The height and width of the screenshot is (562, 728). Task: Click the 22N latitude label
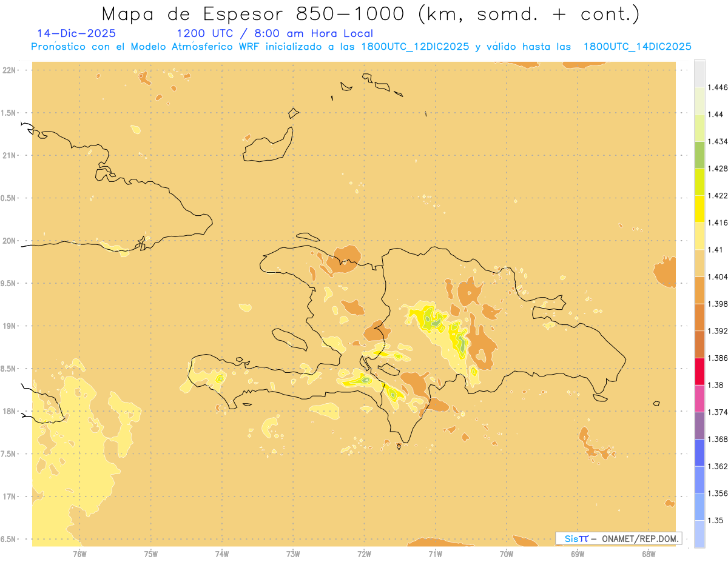click(10, 70)
